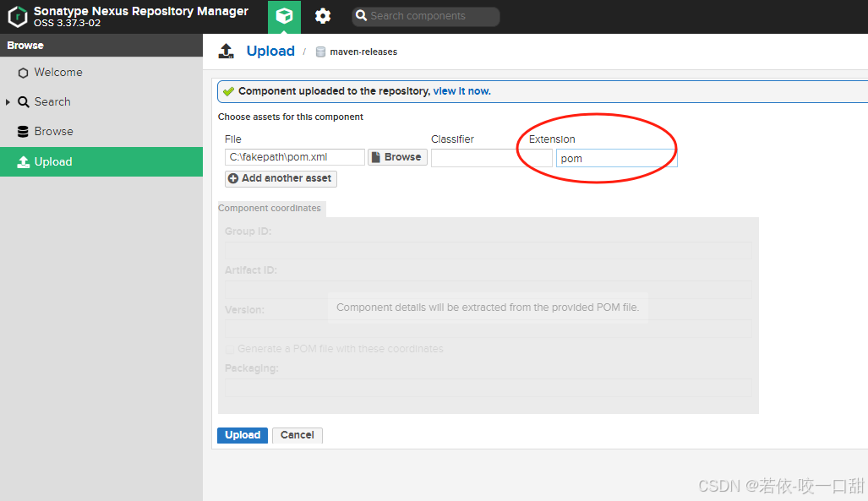
Task: Click 'Component details will be extracted' notice
Action: click(x=488, y=308)
